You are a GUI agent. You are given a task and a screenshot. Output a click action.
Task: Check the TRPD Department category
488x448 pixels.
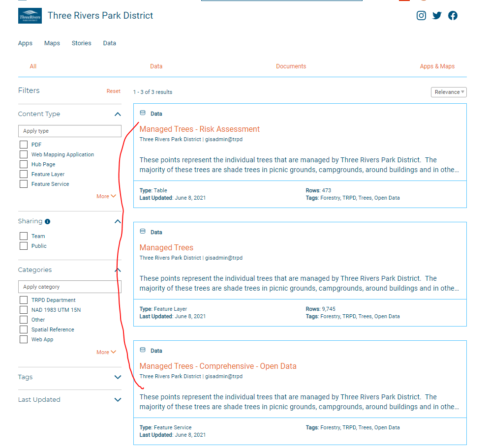tap(24, 300)
